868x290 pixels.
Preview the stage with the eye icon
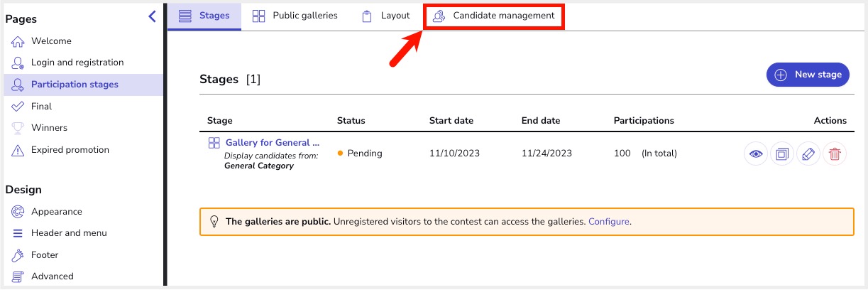tap(756, 154)
